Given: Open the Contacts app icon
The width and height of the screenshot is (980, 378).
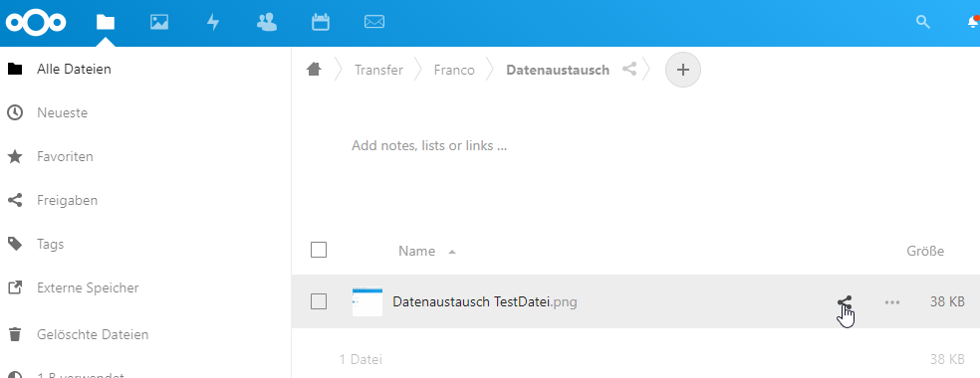Looking at the screenshot, I should coord(267,23).
